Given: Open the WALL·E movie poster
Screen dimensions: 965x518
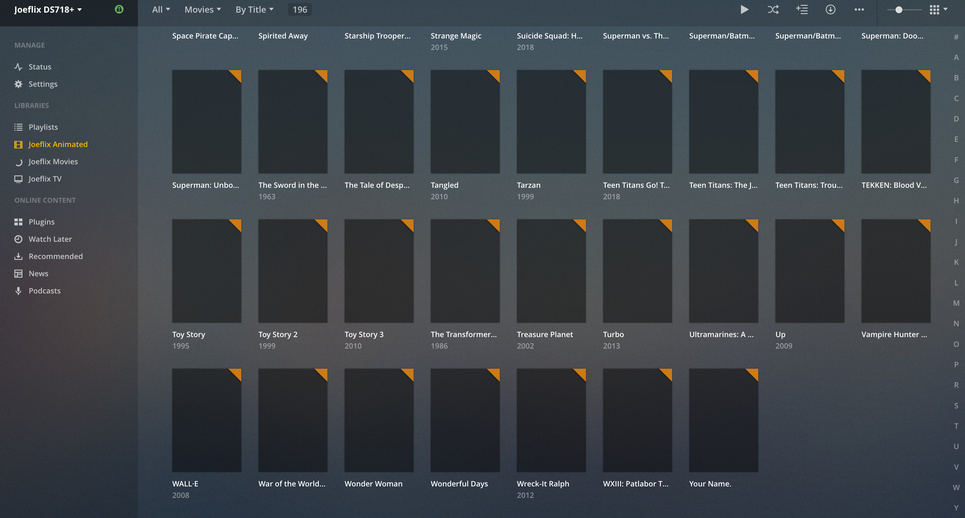Looking at the screenshot, I should [206, 420].
